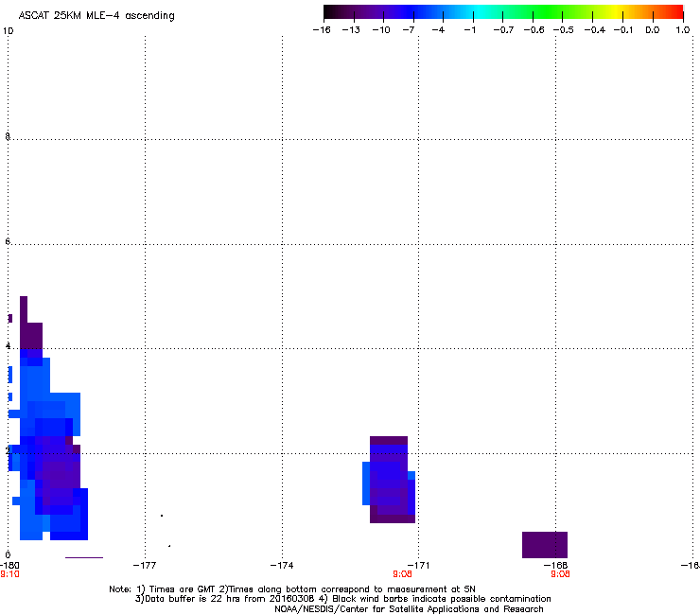
Task: Pick the cyan section of the color bar
Action: (480, 12)
